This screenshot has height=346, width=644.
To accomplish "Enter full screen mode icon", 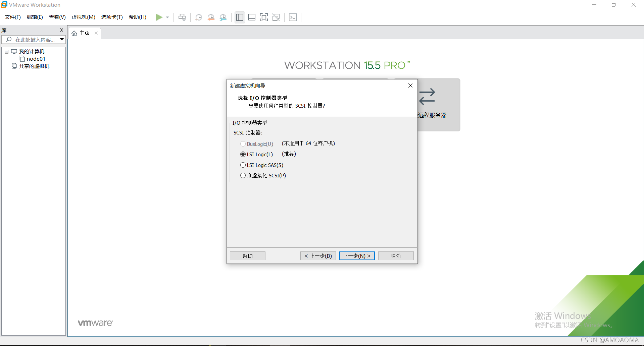I will [x=264, y=17].
